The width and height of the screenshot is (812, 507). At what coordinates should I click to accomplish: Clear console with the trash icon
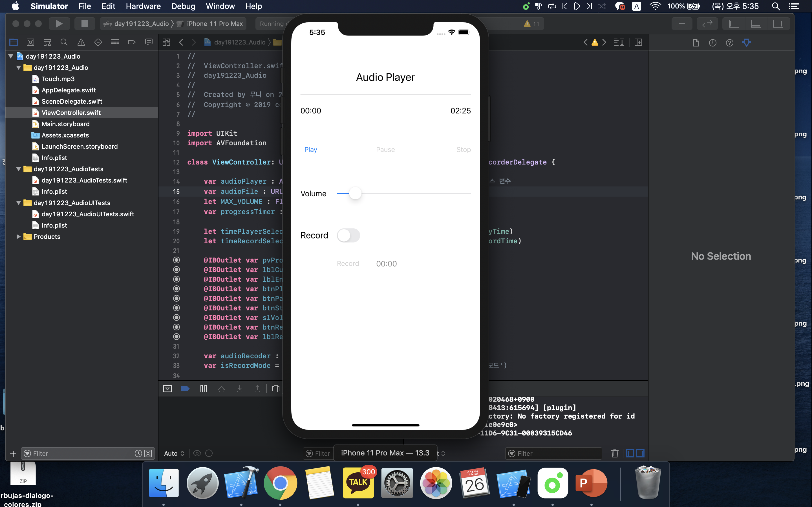click(614, 453)
